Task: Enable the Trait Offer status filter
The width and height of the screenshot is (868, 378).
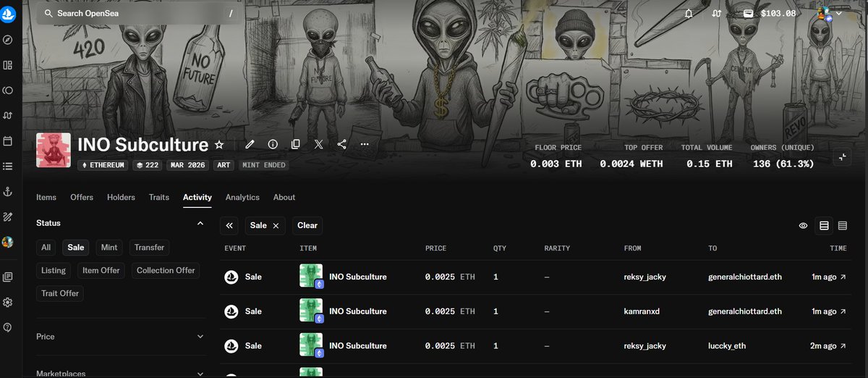Action: (60, 293)
